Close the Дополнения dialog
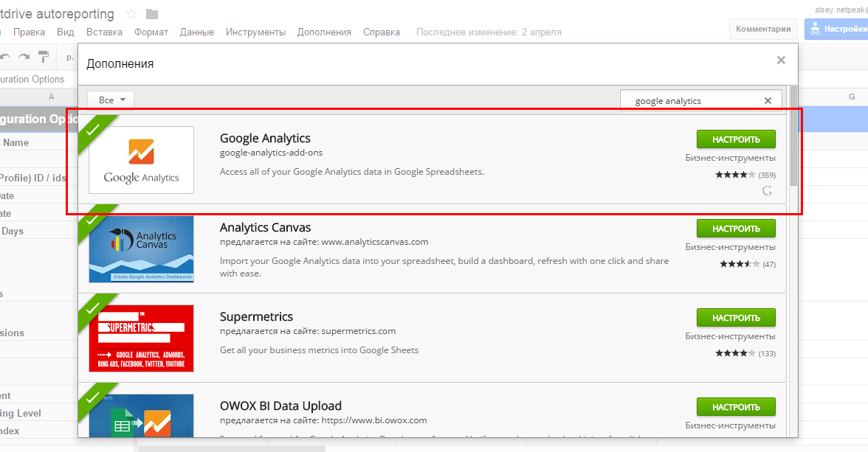Image resolution: width=868 pixels, height=452 pixels. coord(781,60)
